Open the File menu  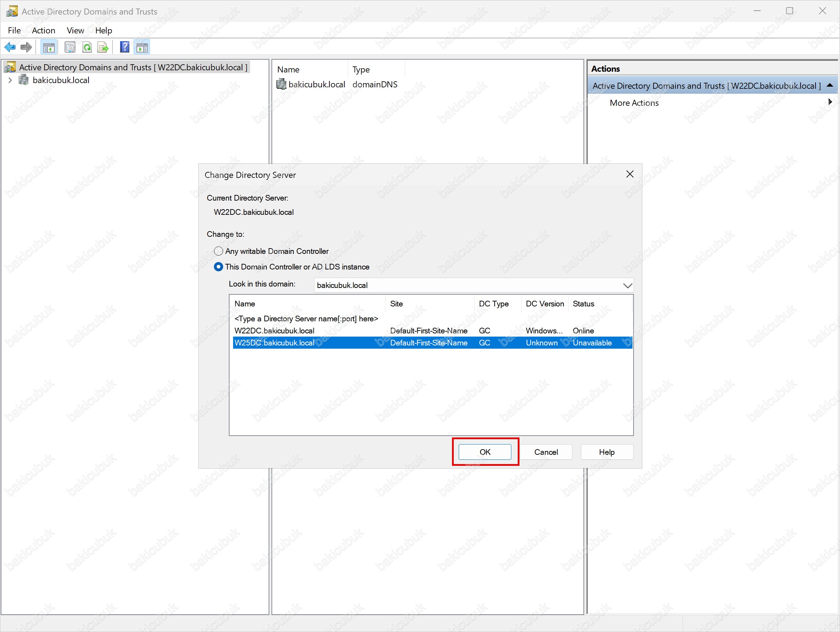point(15,30)
